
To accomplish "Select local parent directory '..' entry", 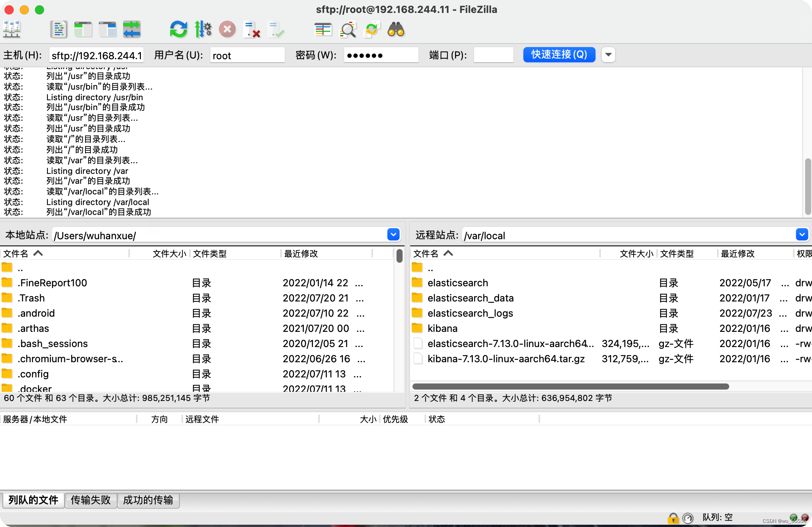I will 197,268.
